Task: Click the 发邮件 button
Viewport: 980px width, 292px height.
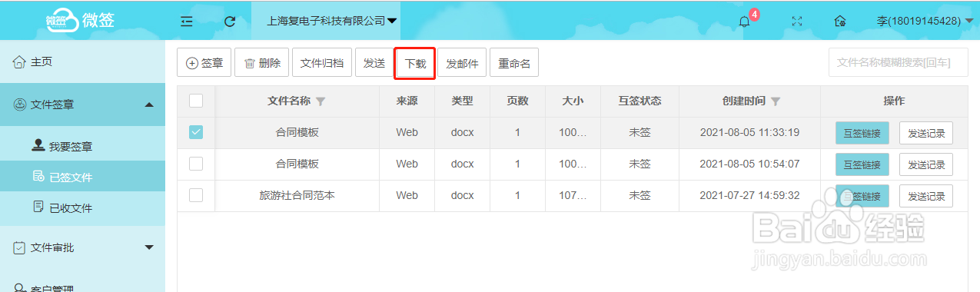Action: click(463, 63)
